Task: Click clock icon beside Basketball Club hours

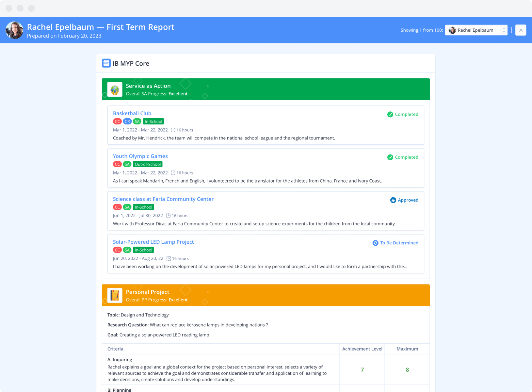Action: click(x=173, y=130)
